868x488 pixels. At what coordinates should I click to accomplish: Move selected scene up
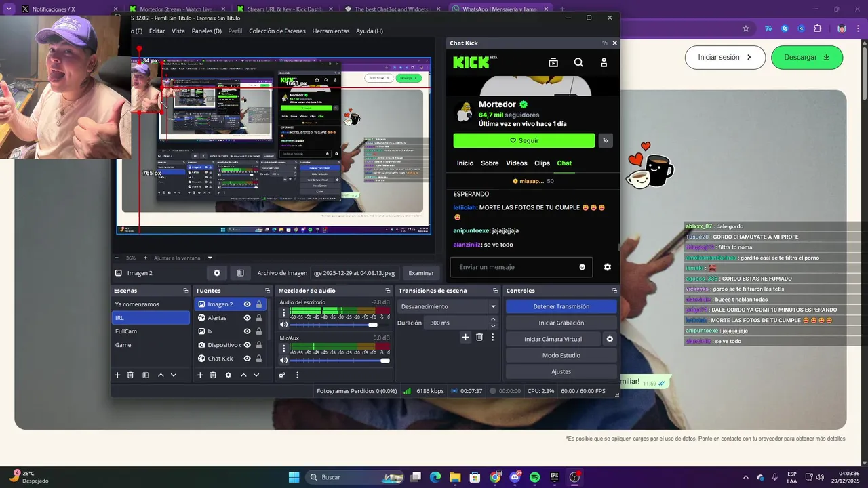click(161, 375)
